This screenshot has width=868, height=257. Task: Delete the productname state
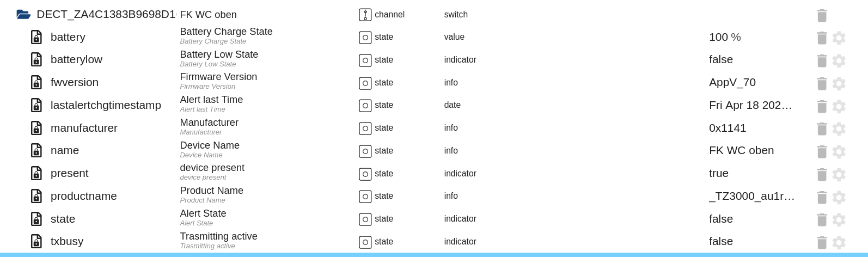(x=822, y=197)
